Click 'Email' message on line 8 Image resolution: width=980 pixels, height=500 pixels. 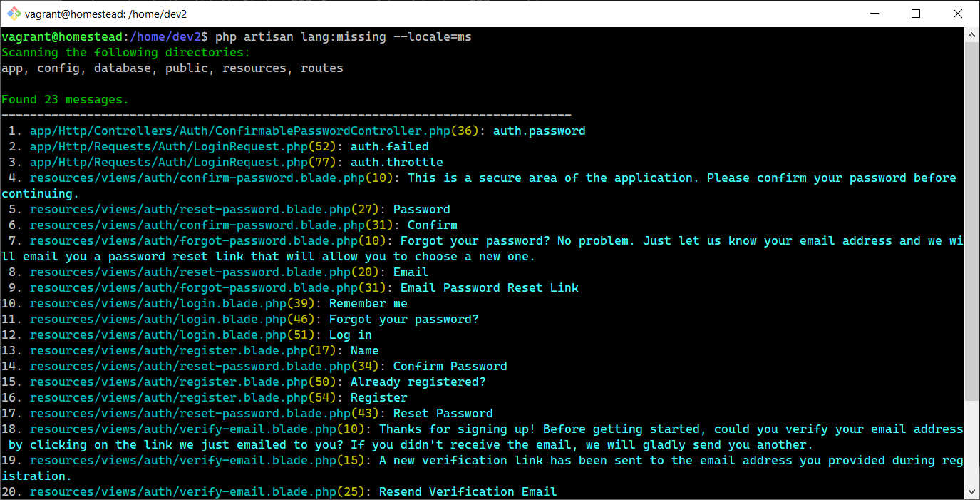coord(411,272)
